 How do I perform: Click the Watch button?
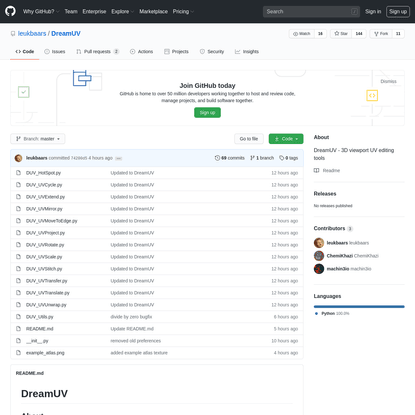tap(302, 34)
